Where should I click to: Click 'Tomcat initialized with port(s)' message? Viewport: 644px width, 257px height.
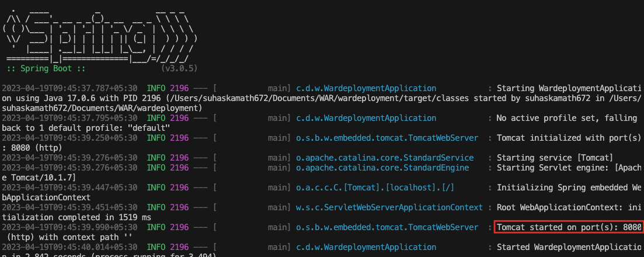569,138
